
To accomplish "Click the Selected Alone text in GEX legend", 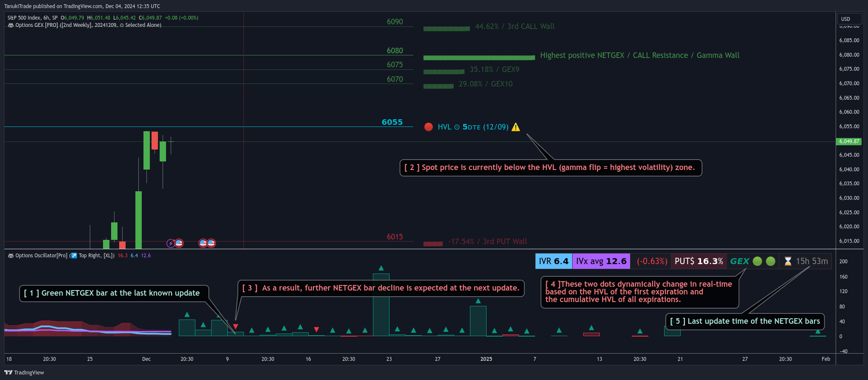I will (x=143, y=25).
